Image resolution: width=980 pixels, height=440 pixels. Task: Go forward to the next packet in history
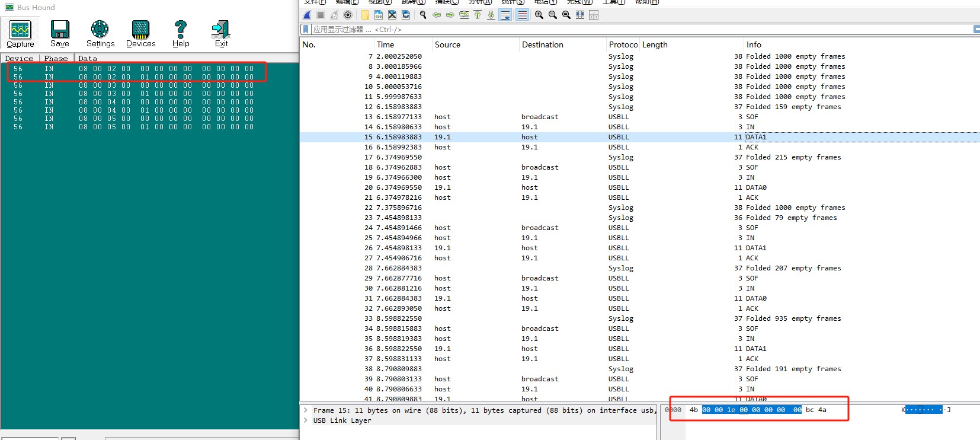(450, 15)
